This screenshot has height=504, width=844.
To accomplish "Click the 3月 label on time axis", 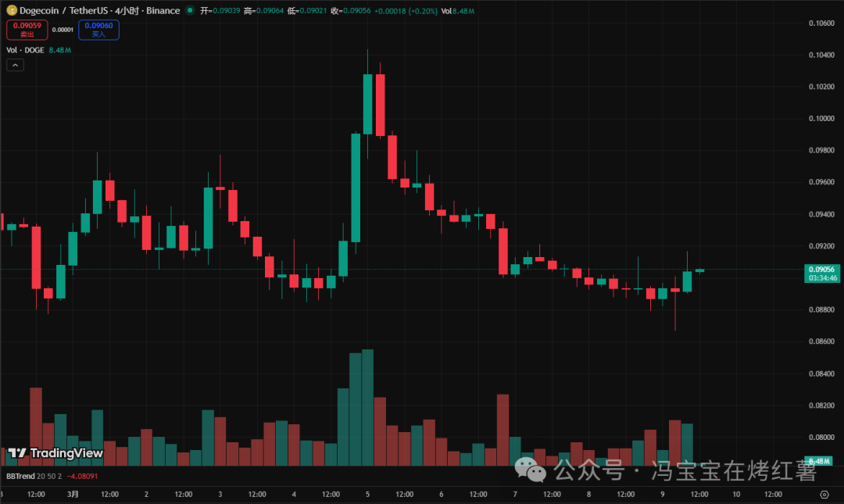I will click(73, 494).
